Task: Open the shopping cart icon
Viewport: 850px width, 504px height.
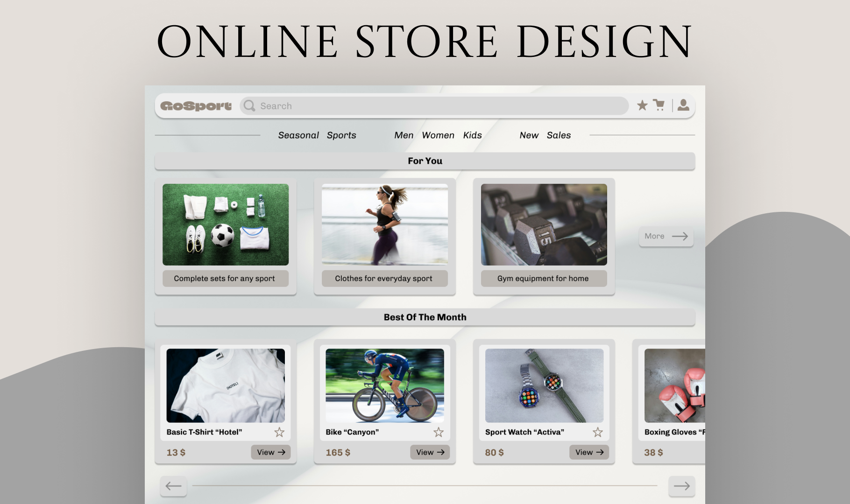Action: point(659,105)
